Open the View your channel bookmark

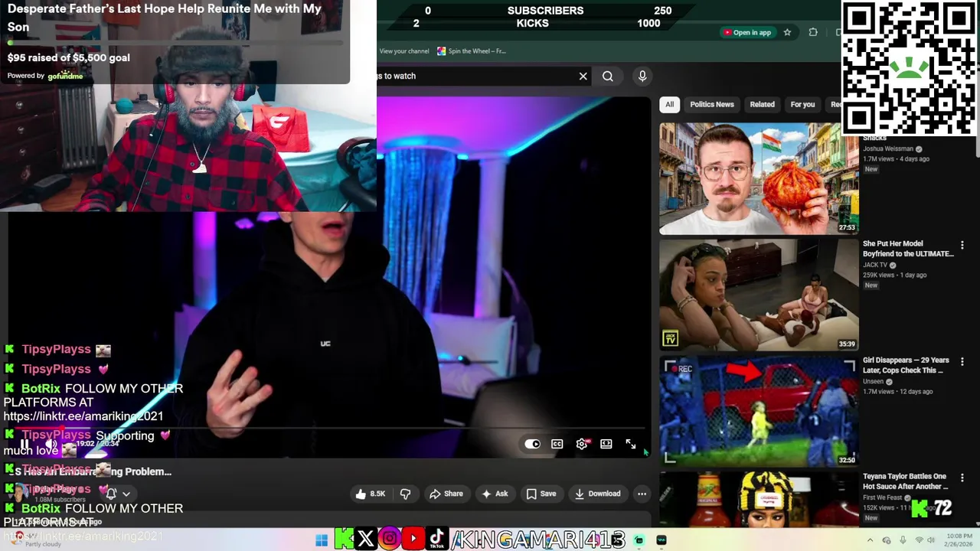coord(404,51)
